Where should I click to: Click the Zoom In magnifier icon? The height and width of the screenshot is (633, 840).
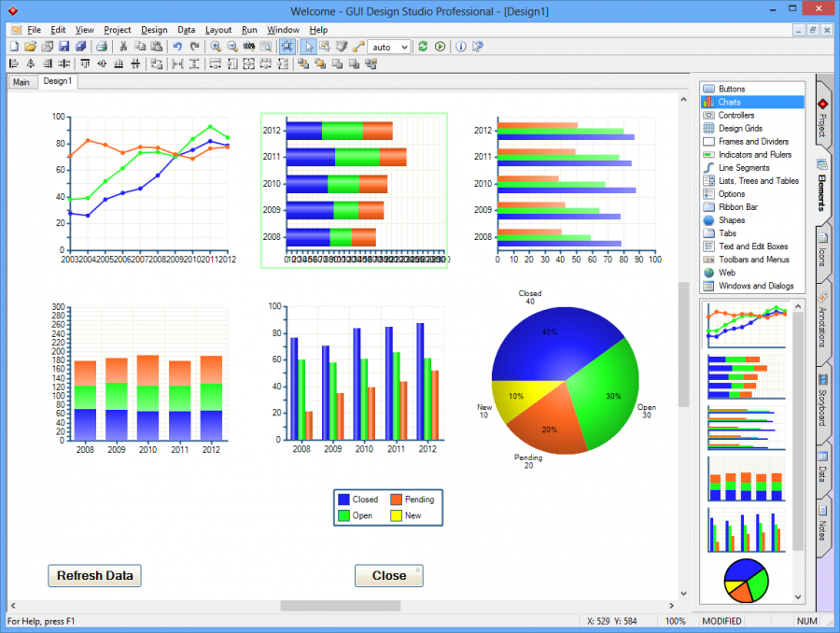pos(216,47)
